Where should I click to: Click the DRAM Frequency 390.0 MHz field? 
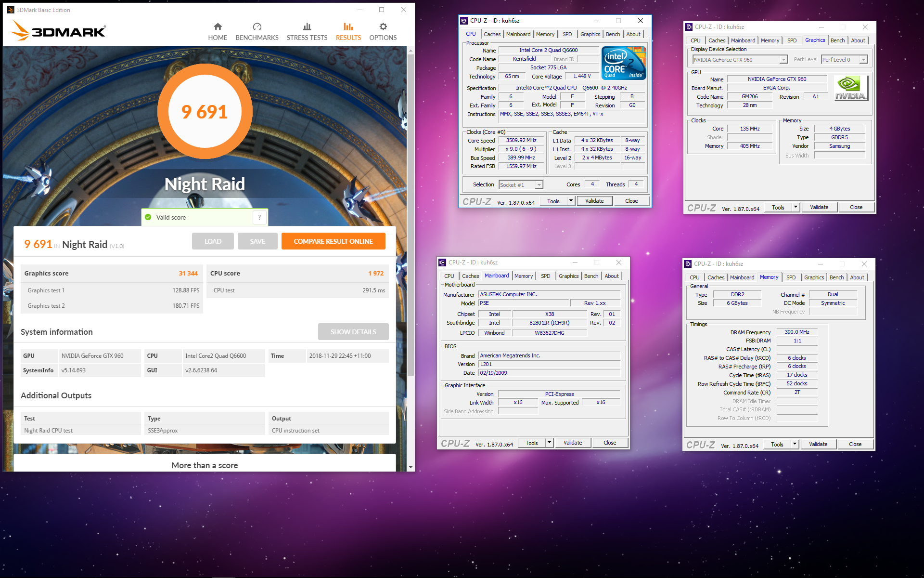coord(797,332)
